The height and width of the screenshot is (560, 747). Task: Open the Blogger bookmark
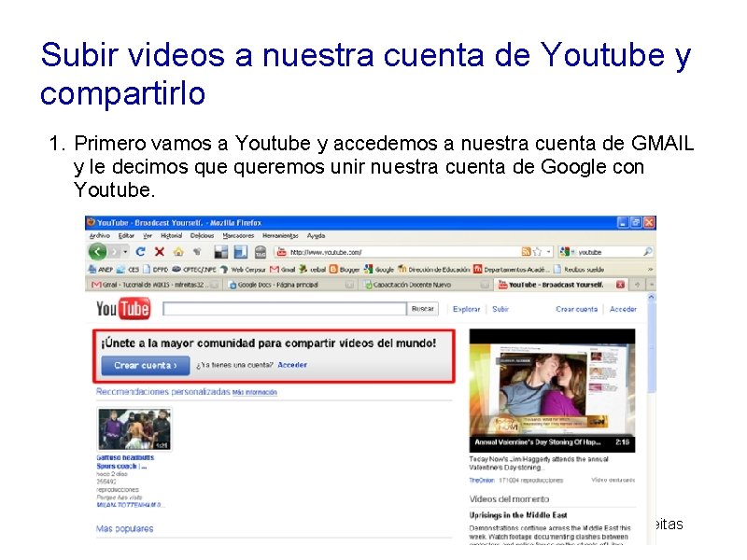(x=345, y=270)
